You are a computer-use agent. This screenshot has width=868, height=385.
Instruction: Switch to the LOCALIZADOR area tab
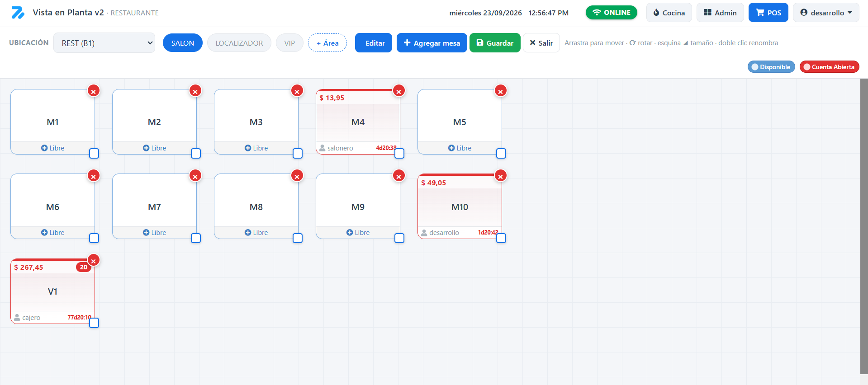click(x=239, y=43)
